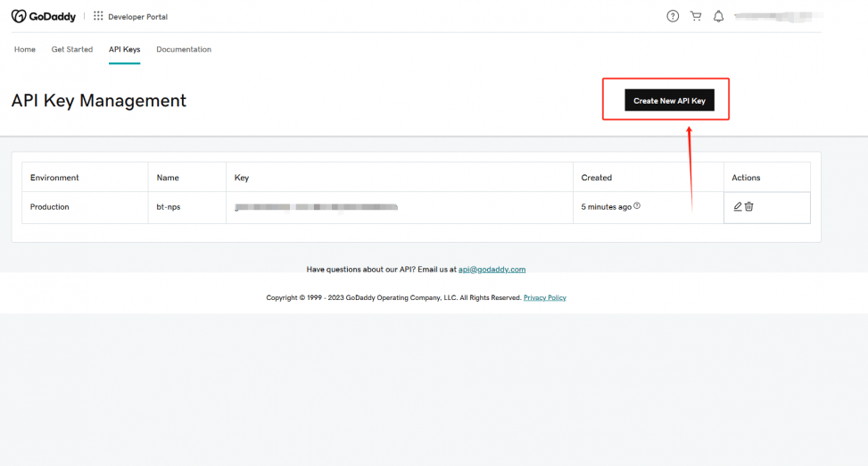Open the notifications bell

click(x=718, y=17)
